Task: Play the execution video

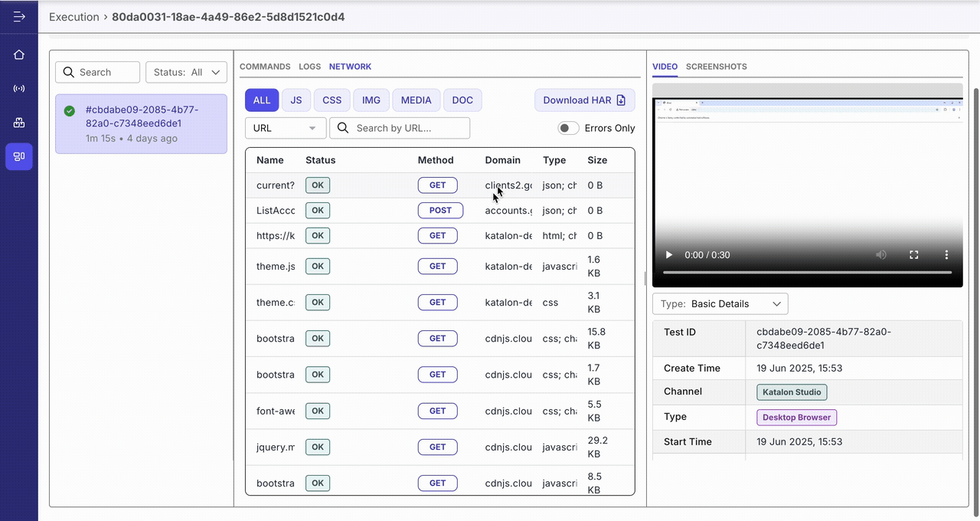Action: 668,254
